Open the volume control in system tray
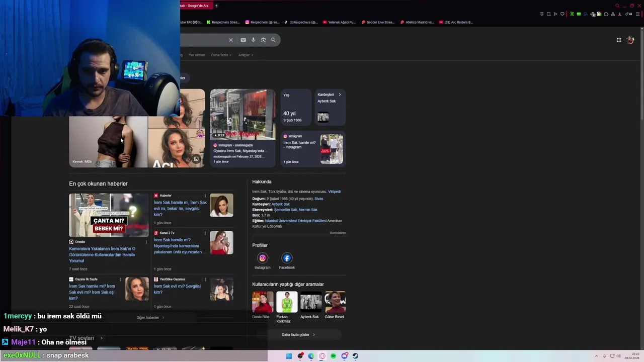Viewport: 644px width, 362px height. click(619, 356)
